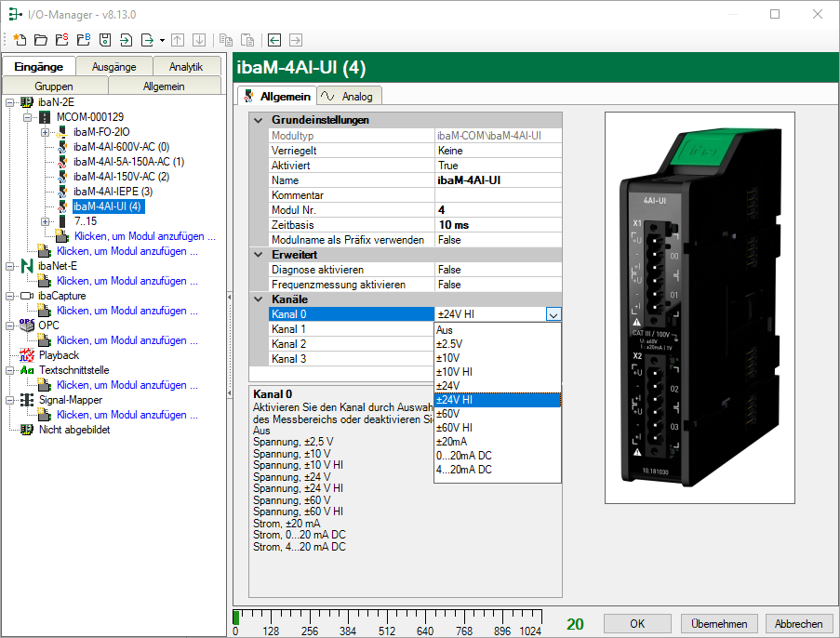Click the green back arrow icon

click(x=274, y=40)
